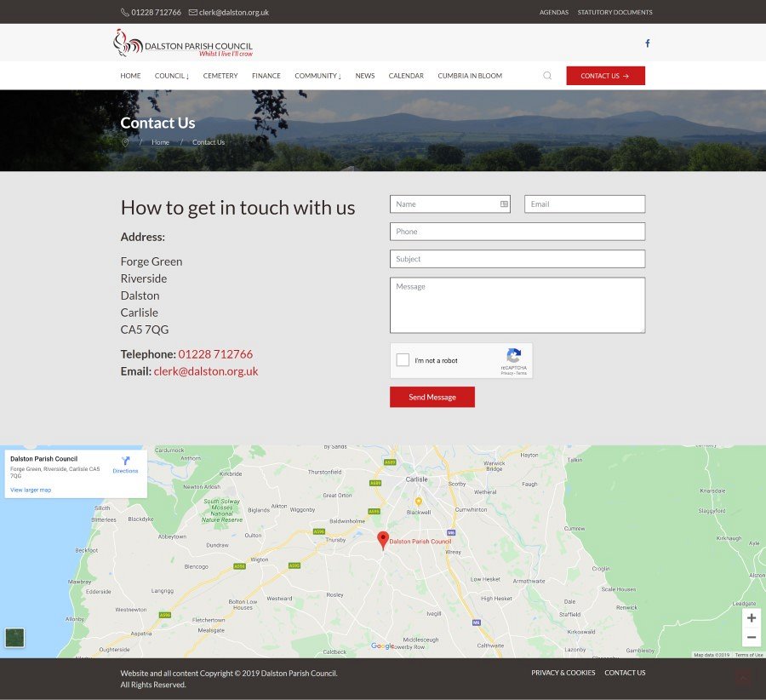This screenshot has height=700, width=766.
Task: Expand the Council dropdown menu
Action: [171, 76]
